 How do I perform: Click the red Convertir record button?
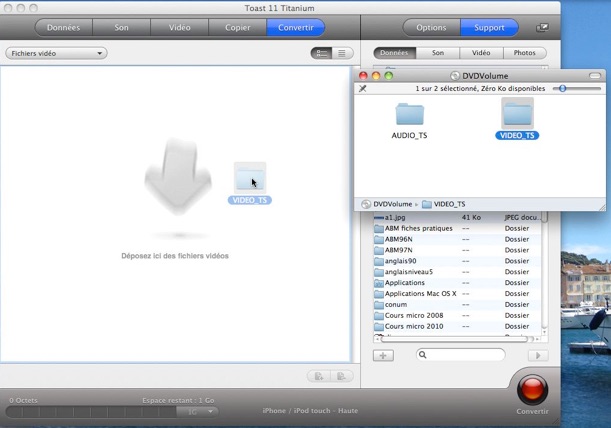point(533,389)
